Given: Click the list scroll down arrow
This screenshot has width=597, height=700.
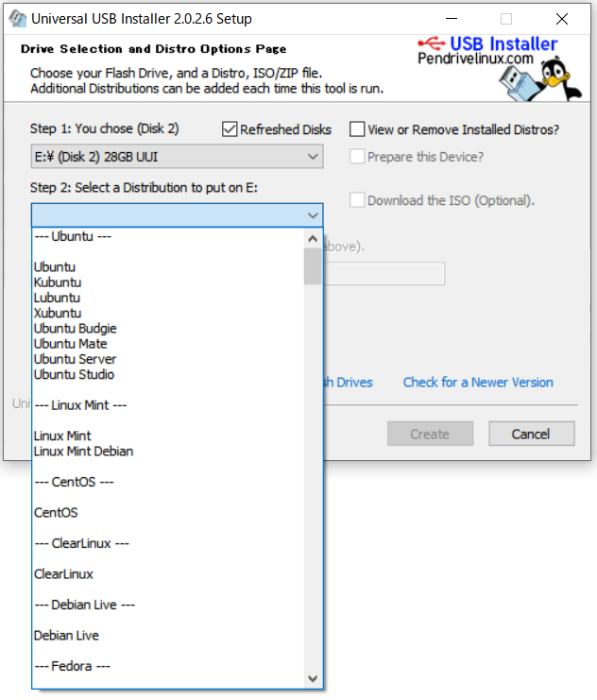Looking at the screenshot, I should (313, 678).
